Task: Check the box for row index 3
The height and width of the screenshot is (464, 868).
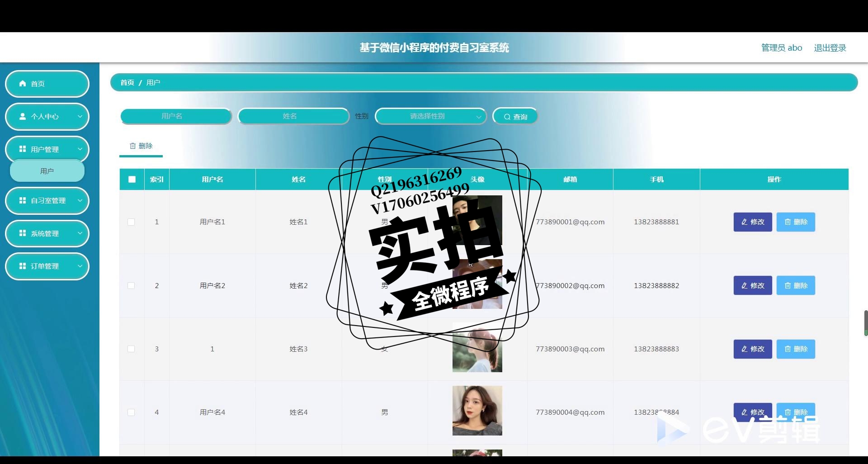Action: coord(131,349)
